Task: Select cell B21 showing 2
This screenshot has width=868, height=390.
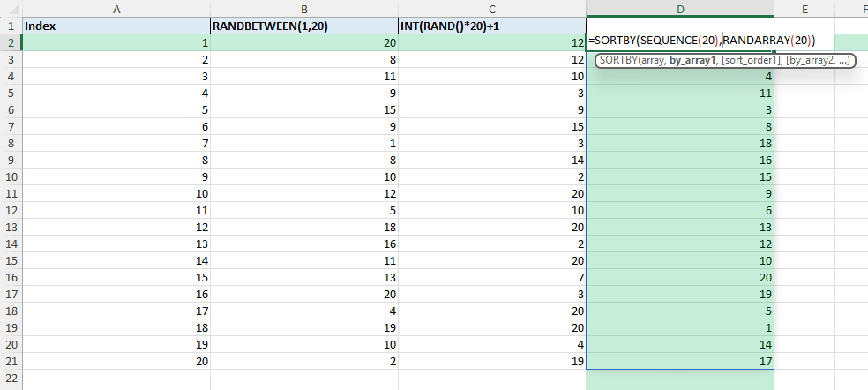Action: [x=304, y=361]
